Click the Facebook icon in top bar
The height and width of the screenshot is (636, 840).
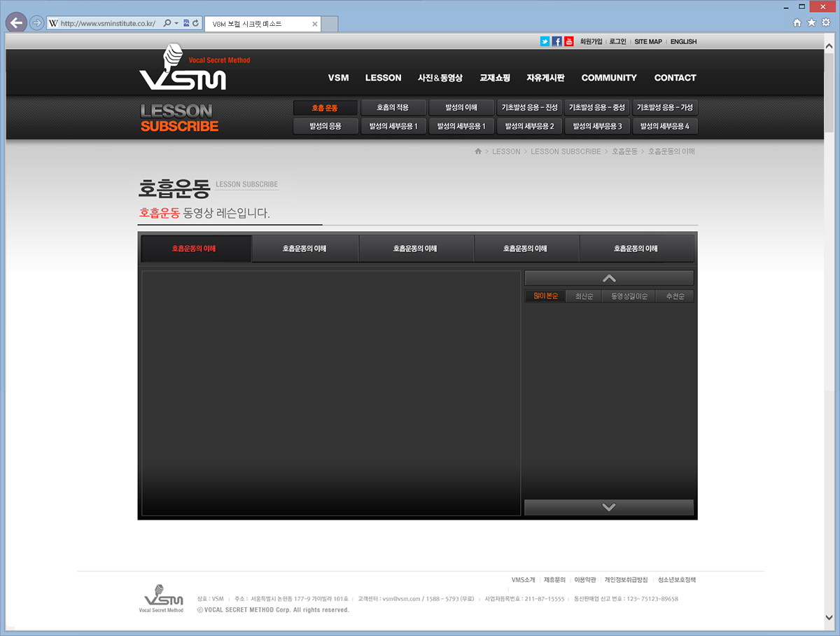point(557,41)
